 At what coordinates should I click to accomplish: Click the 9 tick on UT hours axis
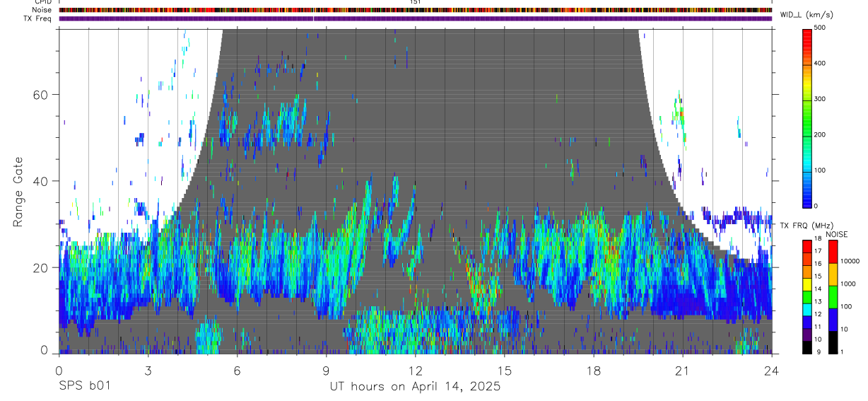coord(326,370)
